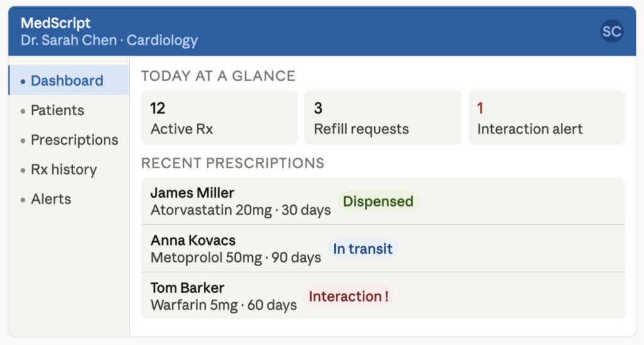Click the Atorvastatin 20mg · 30 days text

pyautogui.click(x=240, y=210)
